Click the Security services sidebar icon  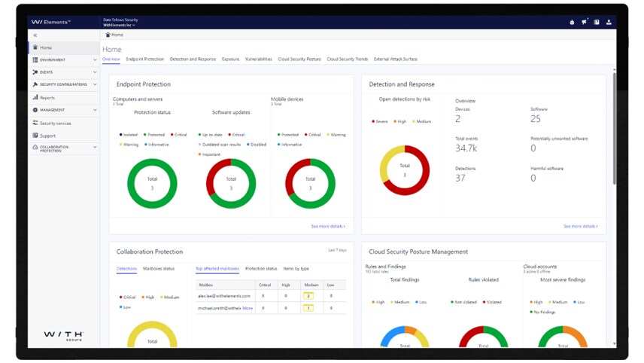click(35, 123)
